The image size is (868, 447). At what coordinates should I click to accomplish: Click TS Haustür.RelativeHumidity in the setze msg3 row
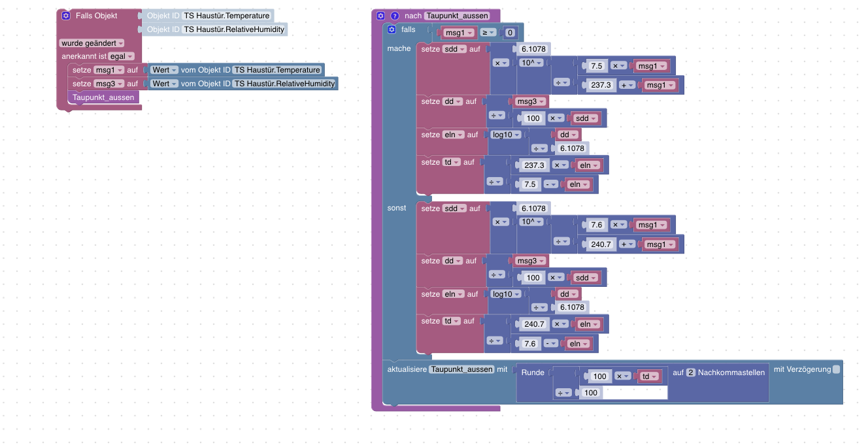click(x=284, y=84)
